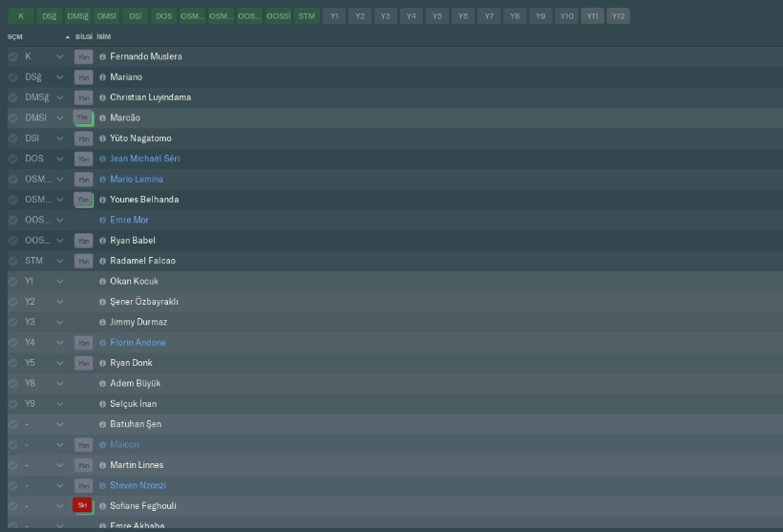Open info icon next to Fernando Muslera
Screen dimensions: 783x532
pyautogui.click(x=102, y=57)
